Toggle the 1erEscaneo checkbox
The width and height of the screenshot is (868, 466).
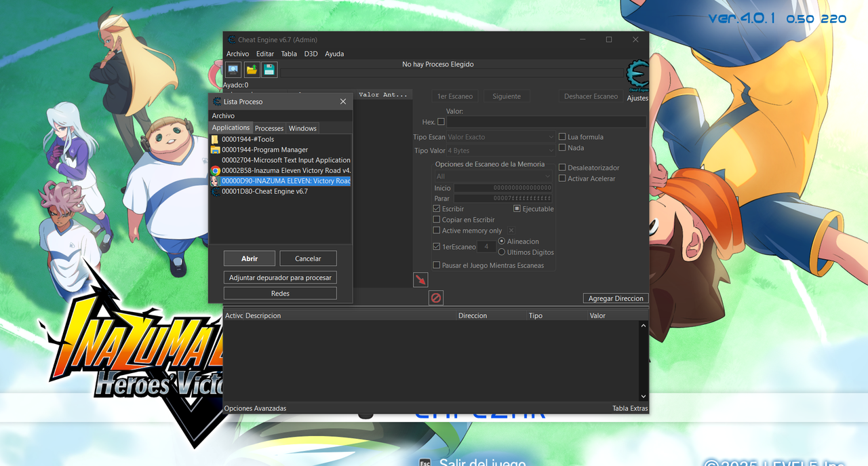click(437, 247)
